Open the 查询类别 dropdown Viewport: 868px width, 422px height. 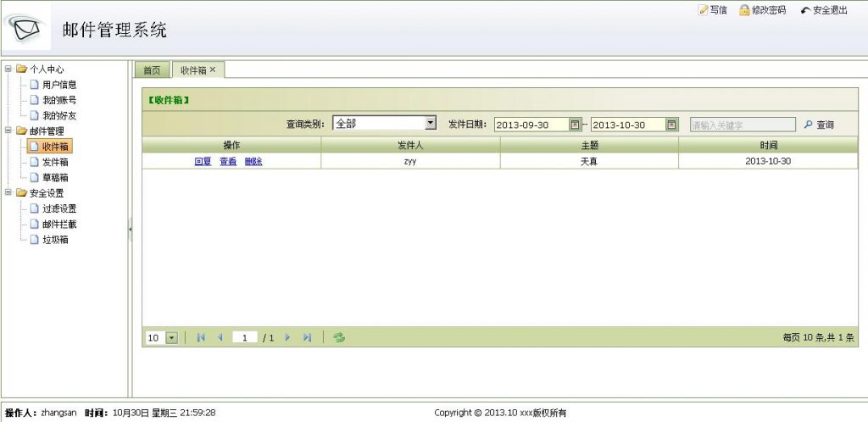coord(430,123)
